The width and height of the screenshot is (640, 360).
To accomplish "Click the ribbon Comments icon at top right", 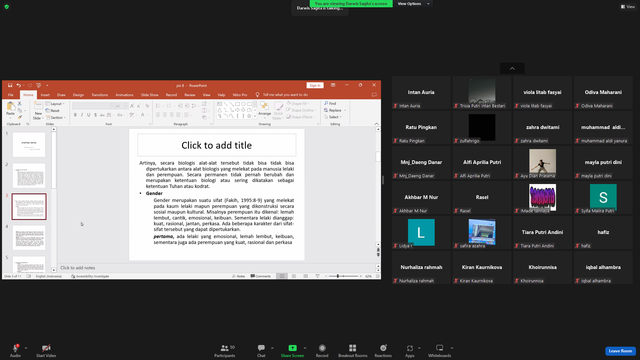I will click(x=374, y=95).
